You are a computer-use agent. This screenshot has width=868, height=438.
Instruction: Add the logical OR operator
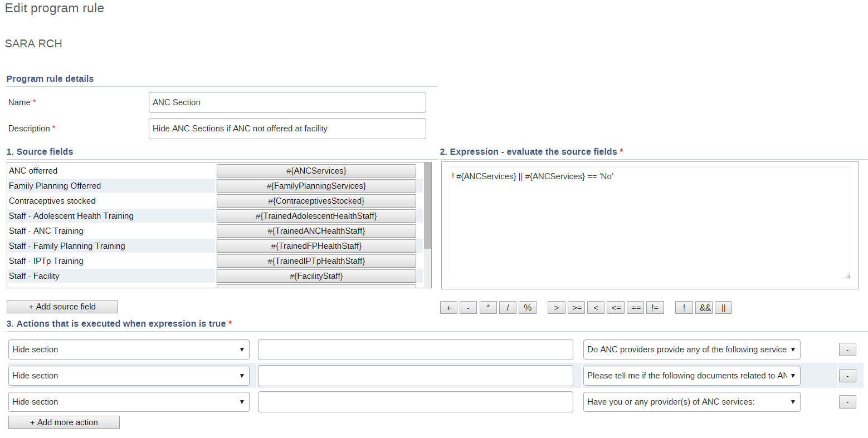tap(723, 308)
